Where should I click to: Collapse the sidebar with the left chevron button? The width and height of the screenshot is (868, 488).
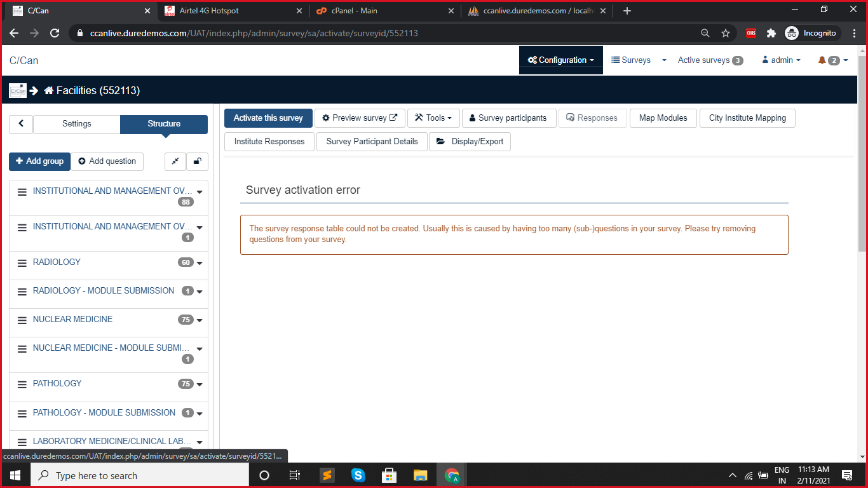(x=21, y=124)
